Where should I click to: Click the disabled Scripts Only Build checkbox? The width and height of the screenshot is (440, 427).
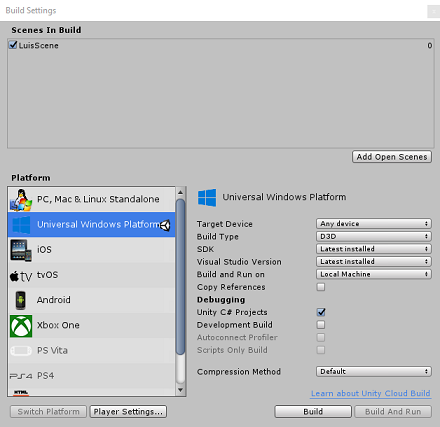coord(321,350)
